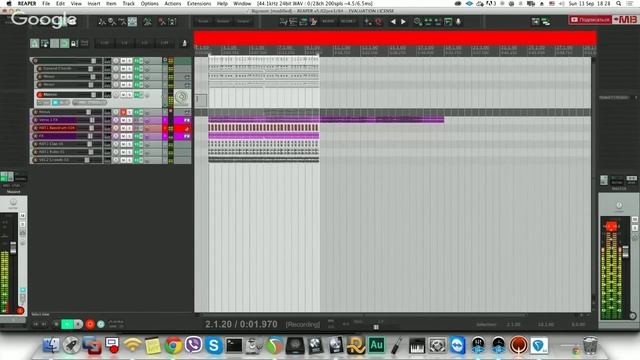Open Launchpad rocket icon in the Dock
The image size is (640, 360).
click(x=71, y=345)
